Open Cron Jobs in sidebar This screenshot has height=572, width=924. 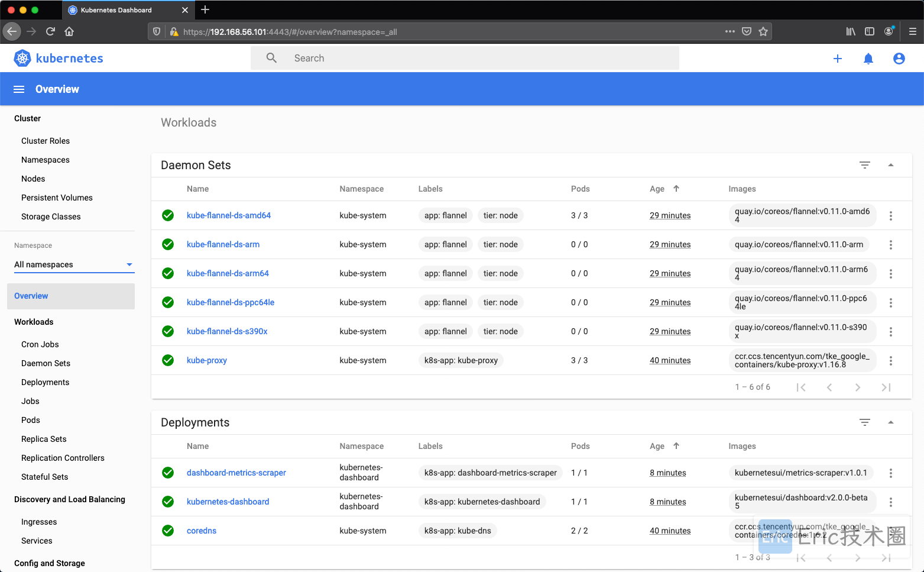[40, 344]
